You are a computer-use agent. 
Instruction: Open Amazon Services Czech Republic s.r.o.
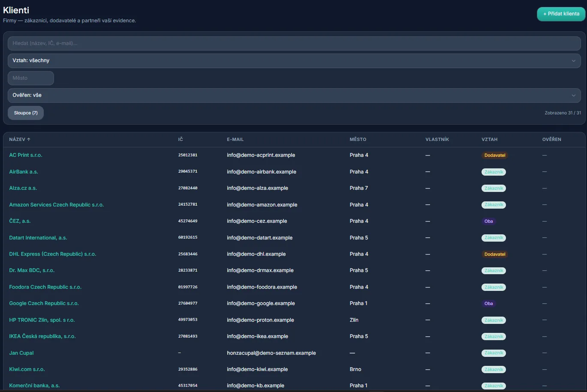57,205
